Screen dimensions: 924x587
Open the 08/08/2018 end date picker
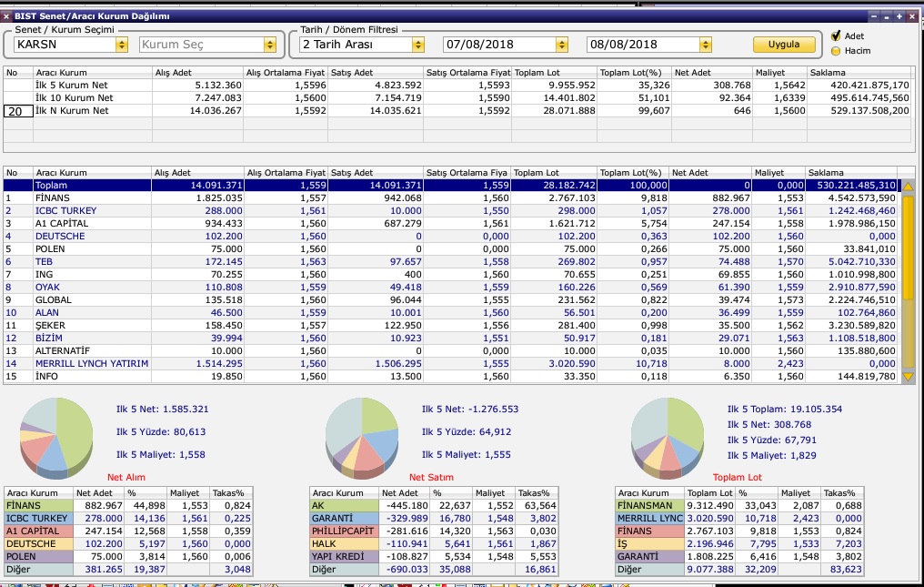pyautogui.click(x=706, y=45)
